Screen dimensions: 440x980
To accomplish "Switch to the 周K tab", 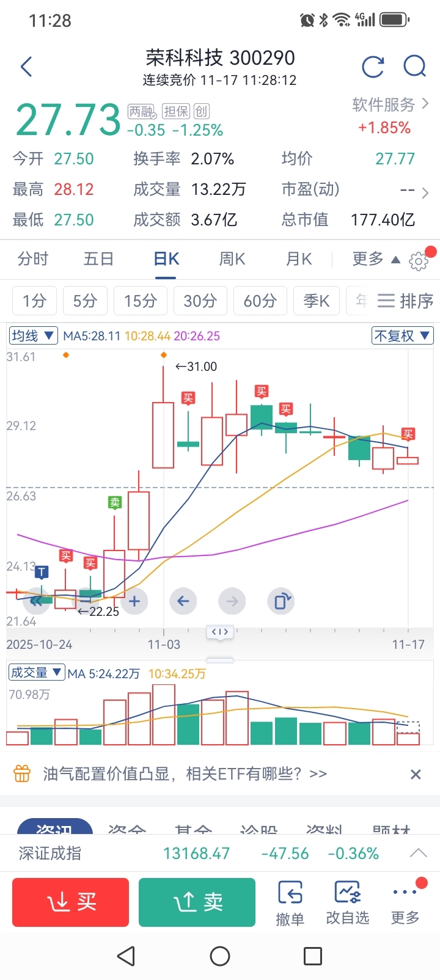I will (x=232, y=259).
